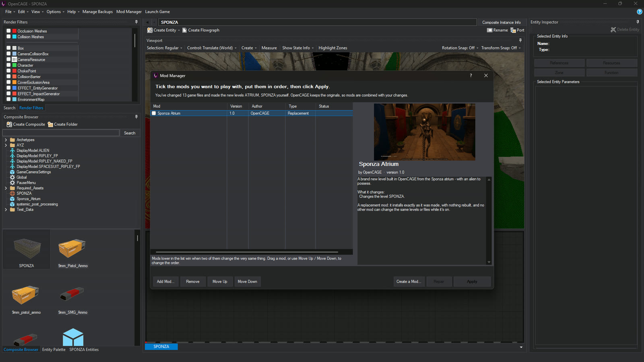Click the Remove button
644x362 pixels.
click(x=193, y=282)
